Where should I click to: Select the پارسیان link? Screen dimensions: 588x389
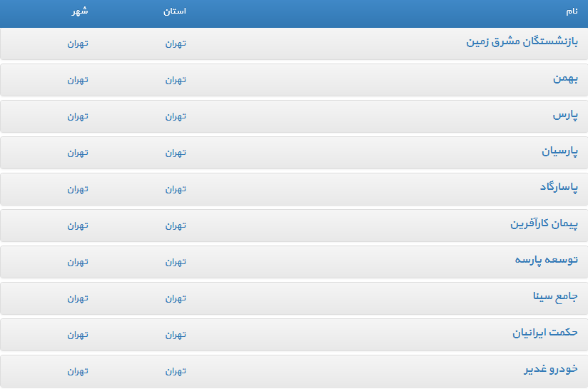pos(559,151)
